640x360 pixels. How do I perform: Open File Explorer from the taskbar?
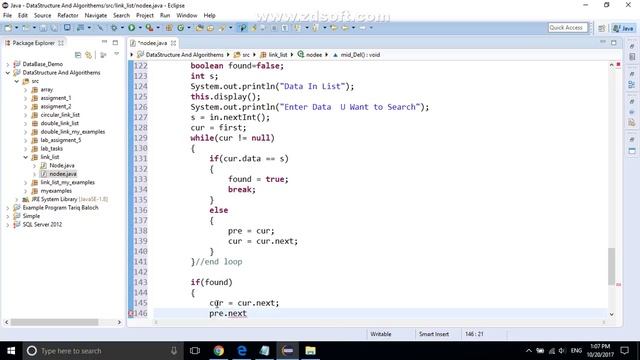point(310,351)
